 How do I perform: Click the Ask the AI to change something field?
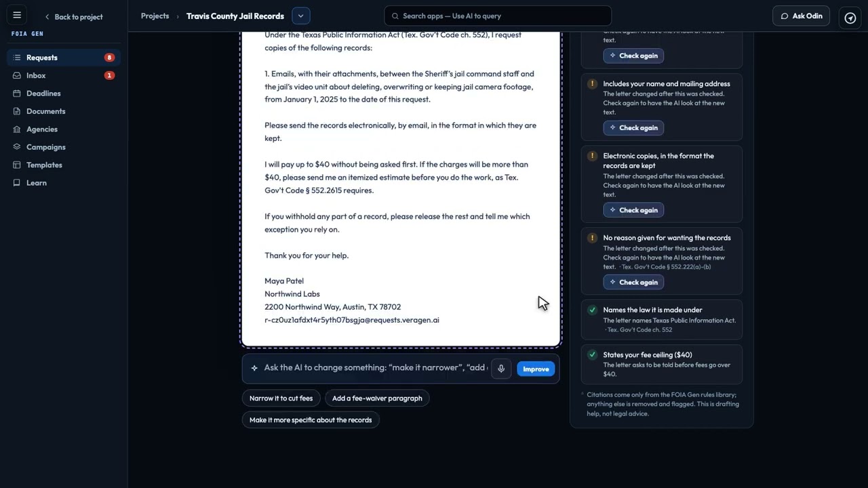click(x=376, y=368)
